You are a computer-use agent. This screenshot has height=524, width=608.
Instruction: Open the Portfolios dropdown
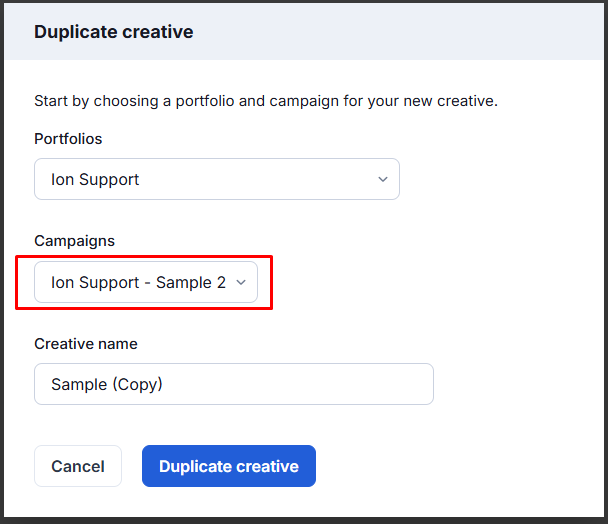(x=216, y=179)
